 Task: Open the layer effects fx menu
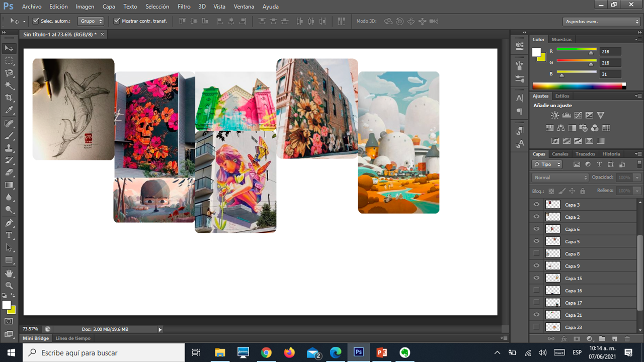point(564,339)
